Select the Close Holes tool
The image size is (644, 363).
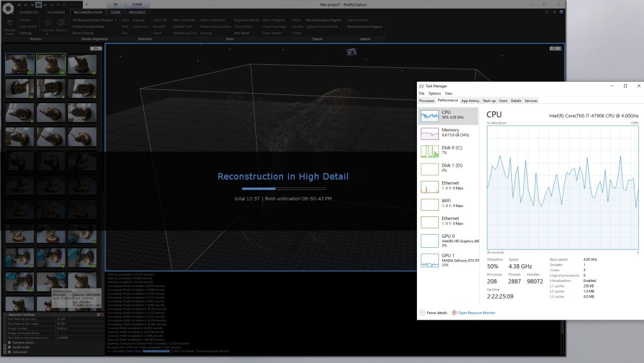pos(241,27)
